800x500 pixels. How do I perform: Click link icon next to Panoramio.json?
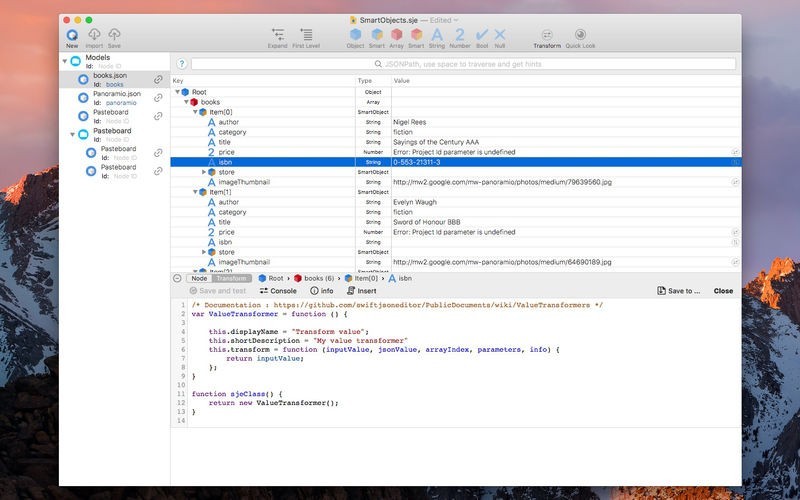tap(158, 98)
